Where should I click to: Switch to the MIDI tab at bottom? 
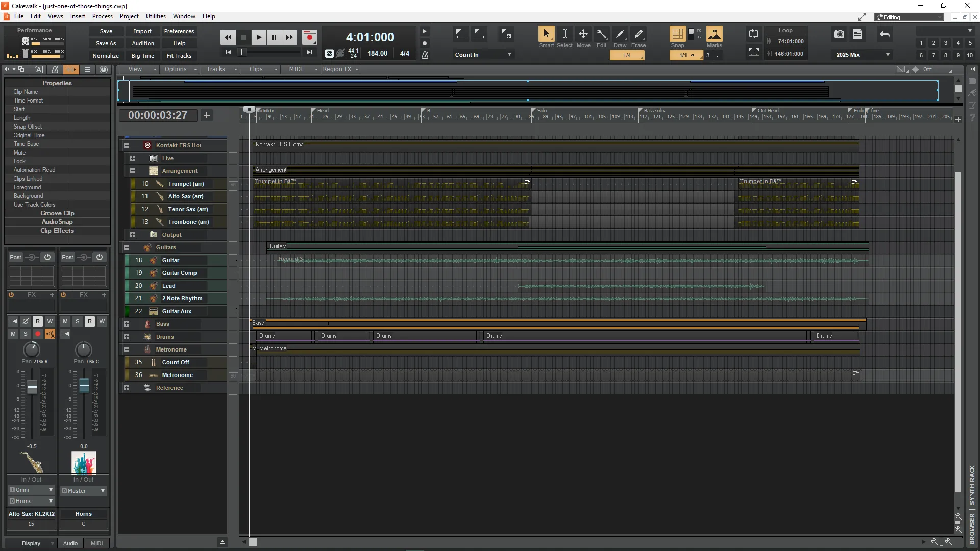96,543
